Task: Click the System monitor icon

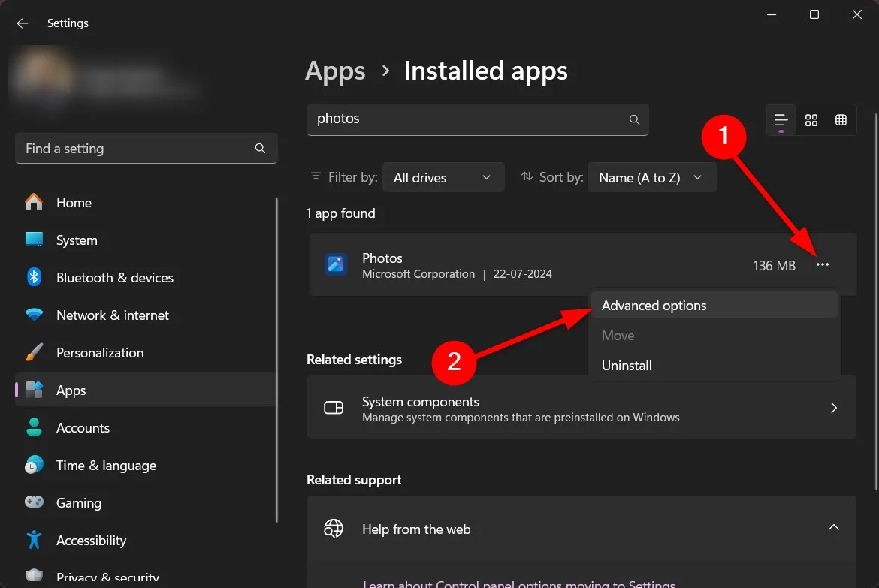Action: [x=34, y=240]
